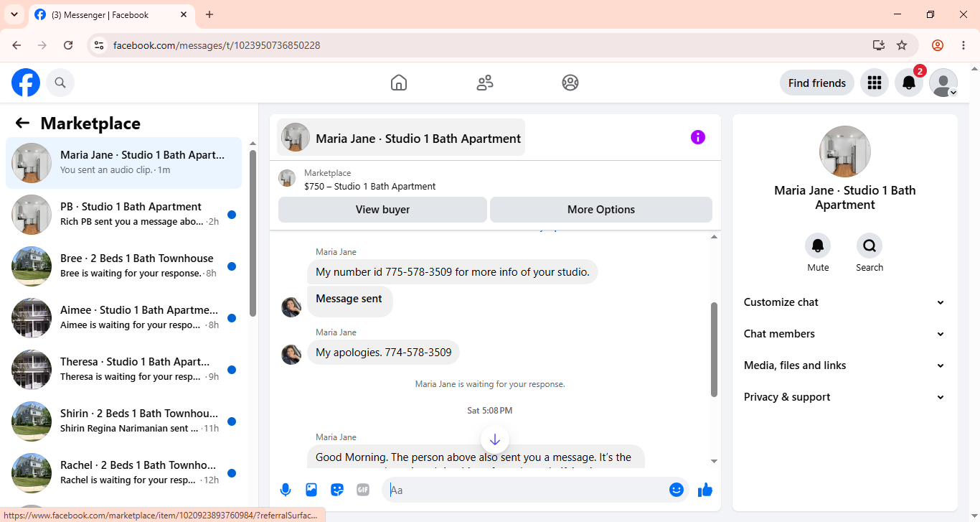Click the 'Sat 5:08 PM' timestamp
The height and width of the screenshot is (522, 980).
tap(490, 411)
